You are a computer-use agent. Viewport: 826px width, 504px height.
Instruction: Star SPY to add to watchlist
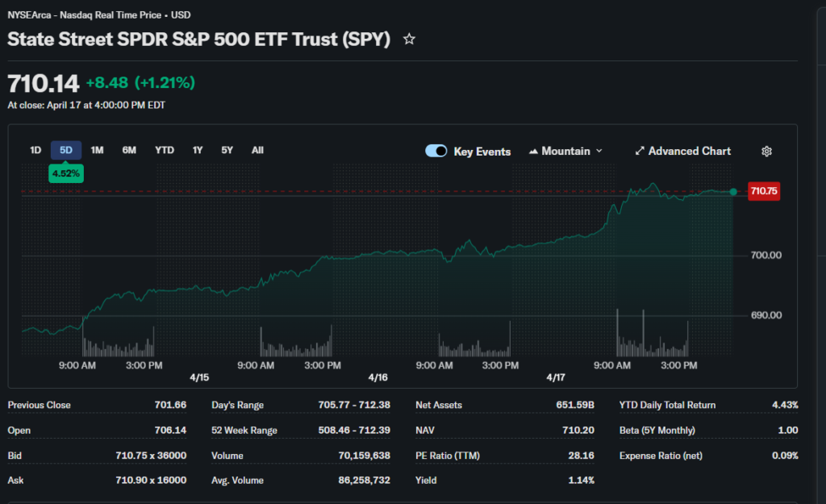click(x=409, y=40)
